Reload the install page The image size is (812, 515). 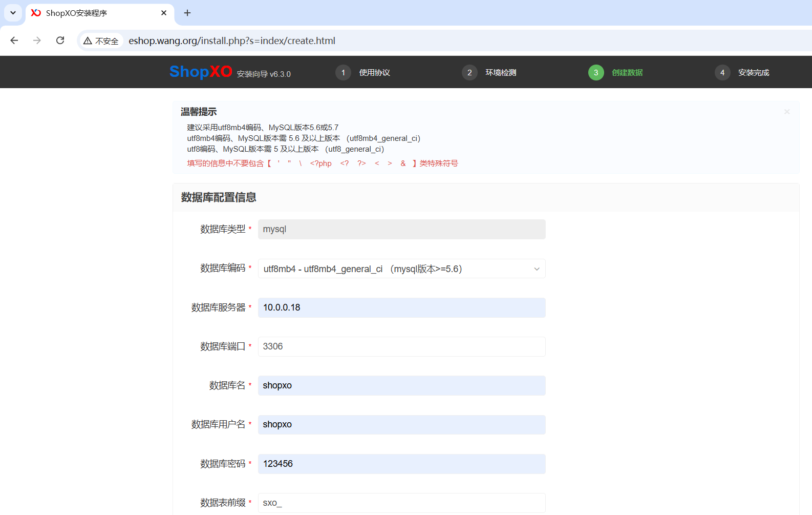coord(60,40)
